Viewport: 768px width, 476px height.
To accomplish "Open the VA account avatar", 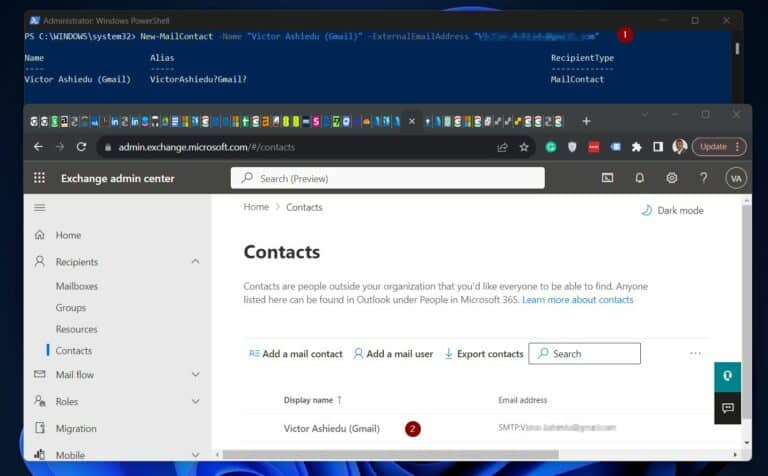I will (x=736, y=178).
